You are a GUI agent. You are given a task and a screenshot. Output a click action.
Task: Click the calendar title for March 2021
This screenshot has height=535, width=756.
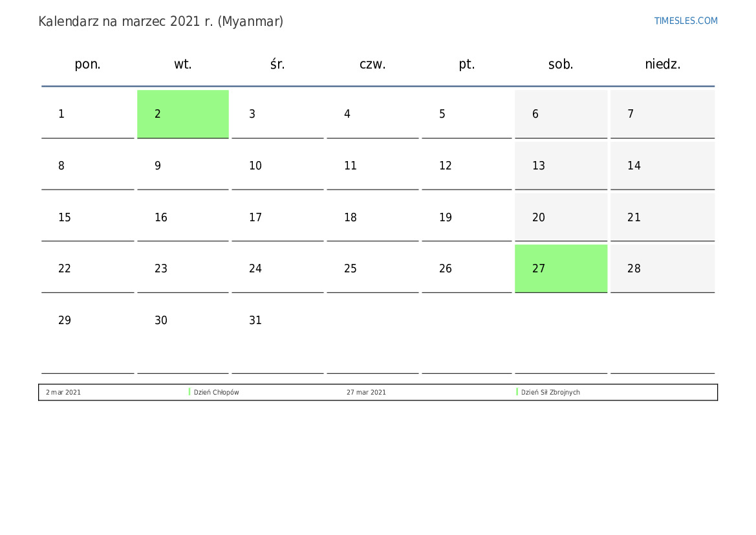160,21
